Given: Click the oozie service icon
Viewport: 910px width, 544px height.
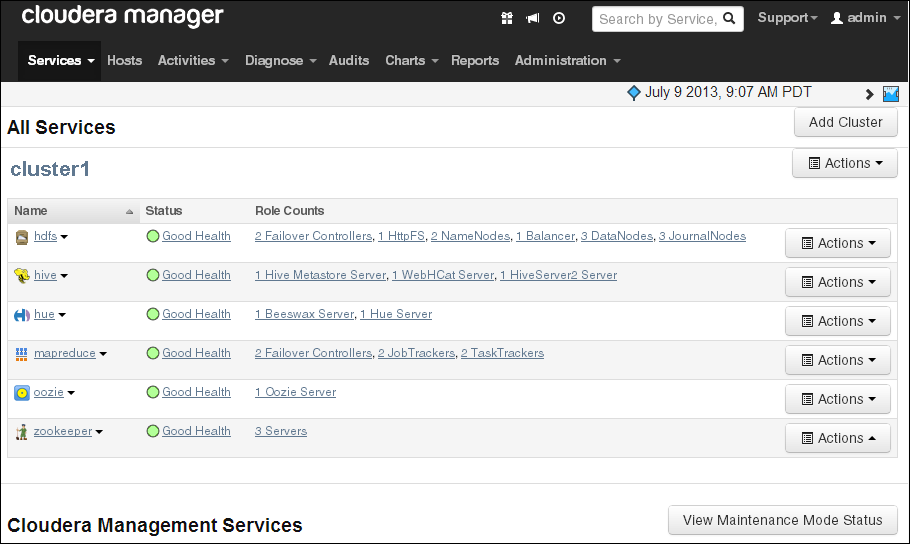Looking at the screenshot, I should click(x=21, y=393).
